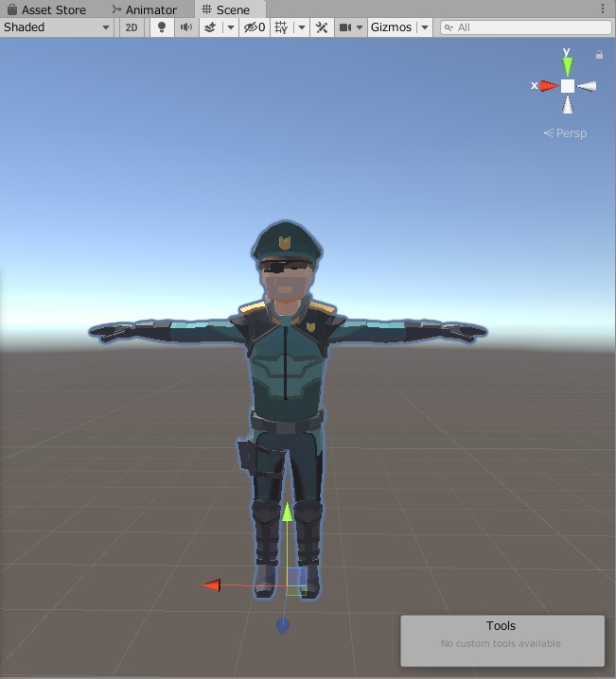Open the Shaded draw mode dropdown
The image size is (616, 679).
coord(57,27)
